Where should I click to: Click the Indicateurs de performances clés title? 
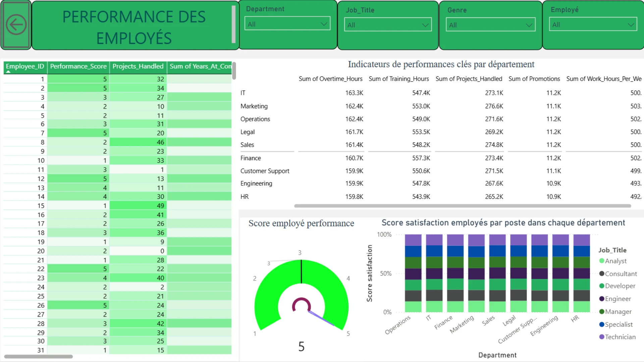441,64
